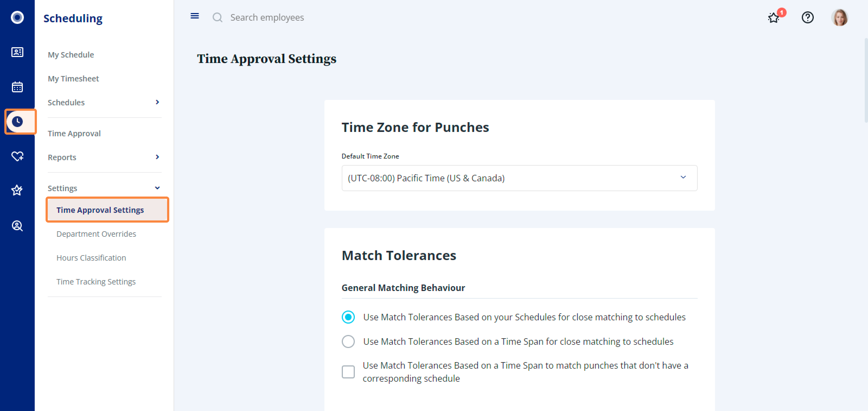This screenshot has width=868, height=411.
Task: Click the hamburger menu icon
Action: (194, 16)
